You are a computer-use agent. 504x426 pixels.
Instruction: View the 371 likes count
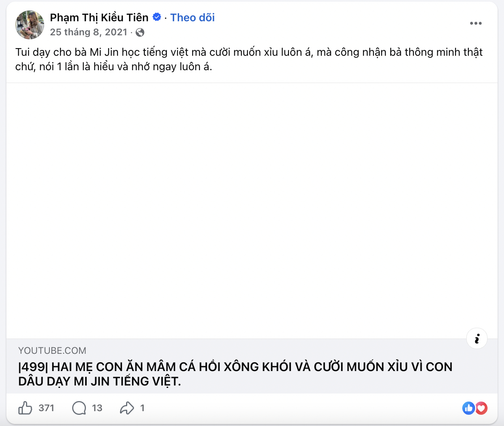(47, 408)
